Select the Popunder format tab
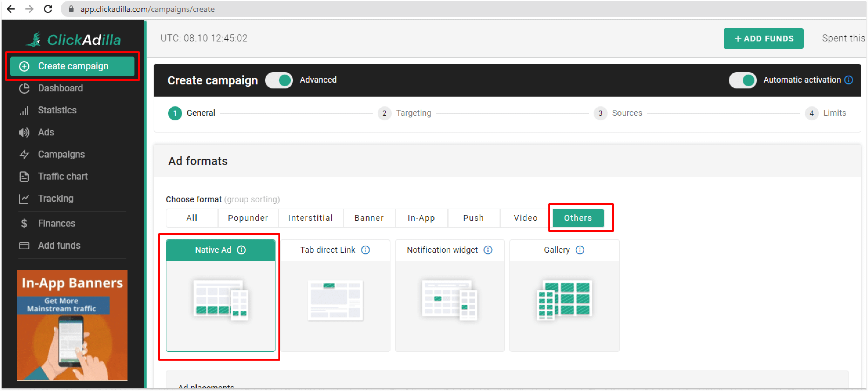The width and height of the screenshot is (868, 391). [x=248, y=218]
